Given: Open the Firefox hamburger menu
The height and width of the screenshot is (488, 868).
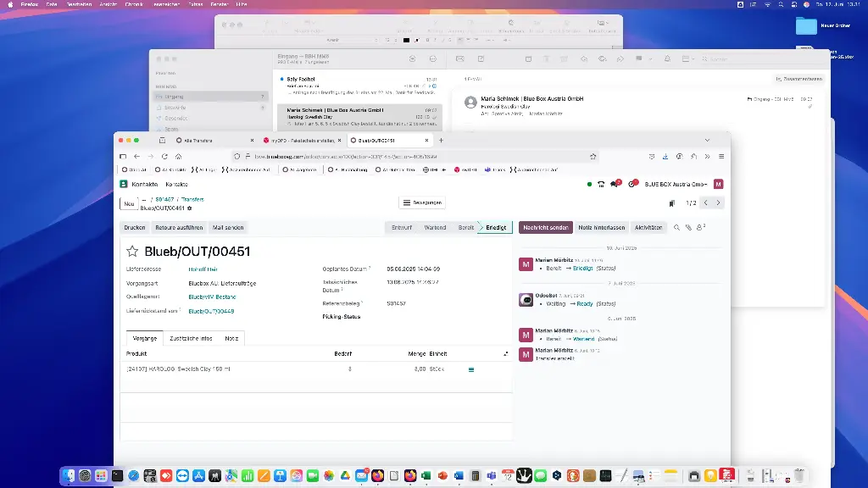Looking at the screenshot, I should (x=721, y=157).
